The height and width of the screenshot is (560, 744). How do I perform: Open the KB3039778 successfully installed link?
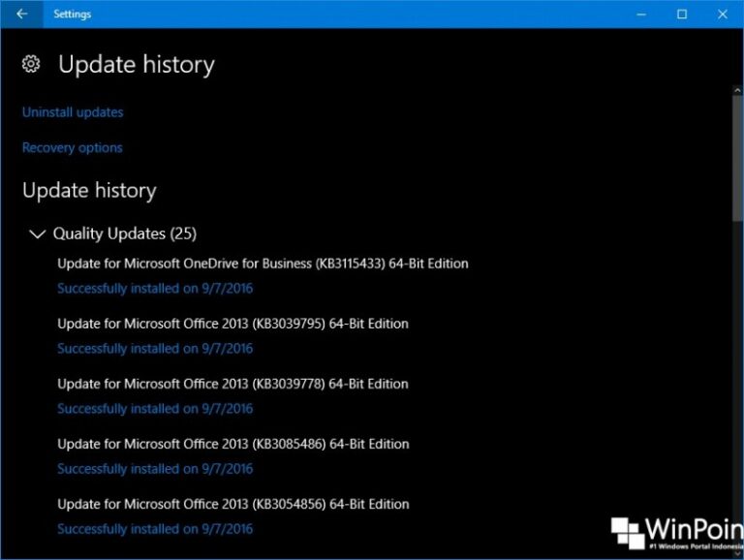click(155, 409)
